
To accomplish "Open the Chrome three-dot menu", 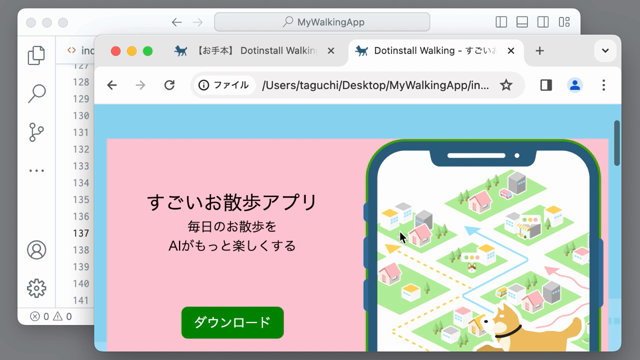I will 604,85.
